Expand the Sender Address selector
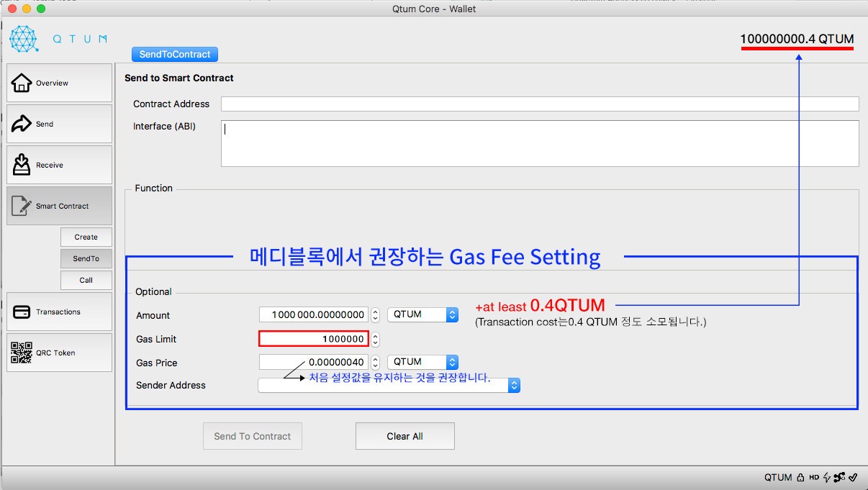The height and width of the screenshot is (490, 868). [514, 385]
